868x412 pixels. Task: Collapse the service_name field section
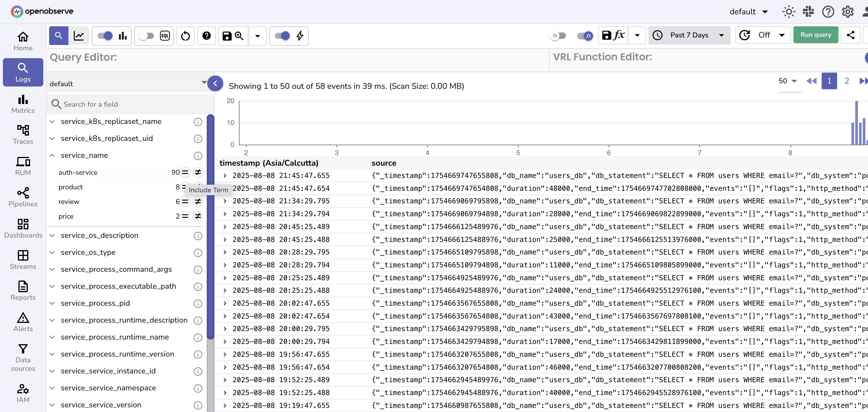[52, 155]
